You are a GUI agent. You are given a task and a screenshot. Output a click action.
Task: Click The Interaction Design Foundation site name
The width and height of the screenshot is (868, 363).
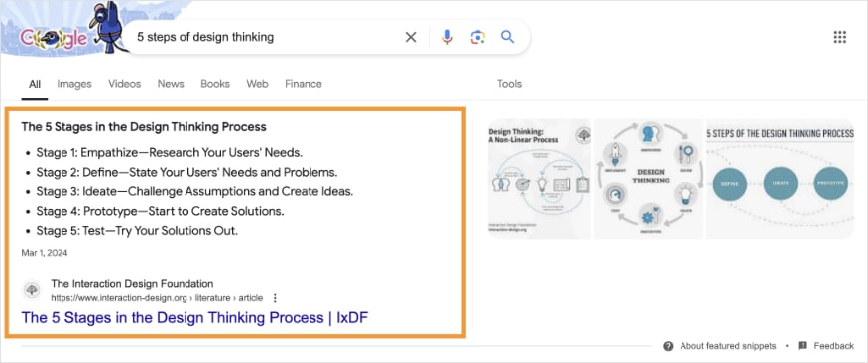pos(132,284)
